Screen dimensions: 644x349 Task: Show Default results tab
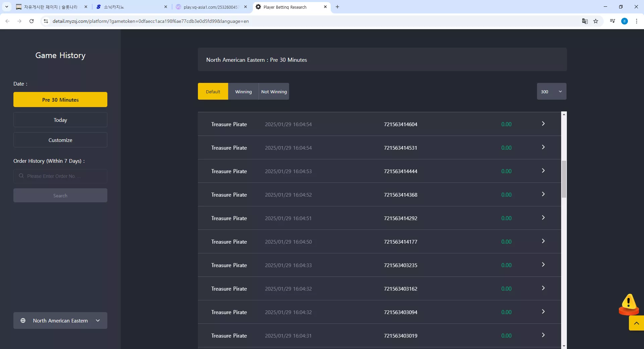[x=213, y=91]
